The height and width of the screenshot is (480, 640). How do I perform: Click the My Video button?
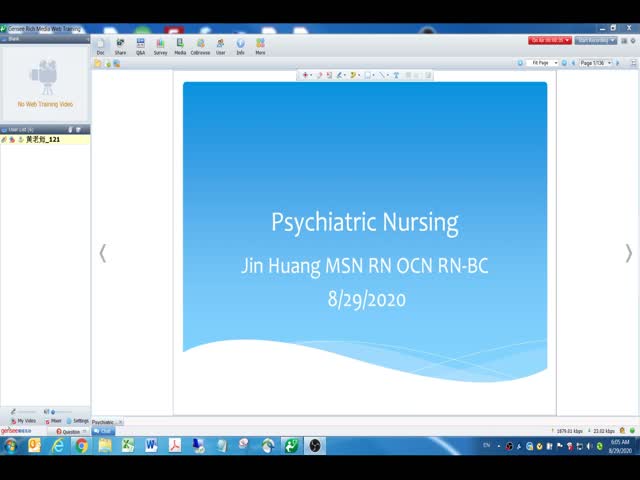(x=24, y=421)
